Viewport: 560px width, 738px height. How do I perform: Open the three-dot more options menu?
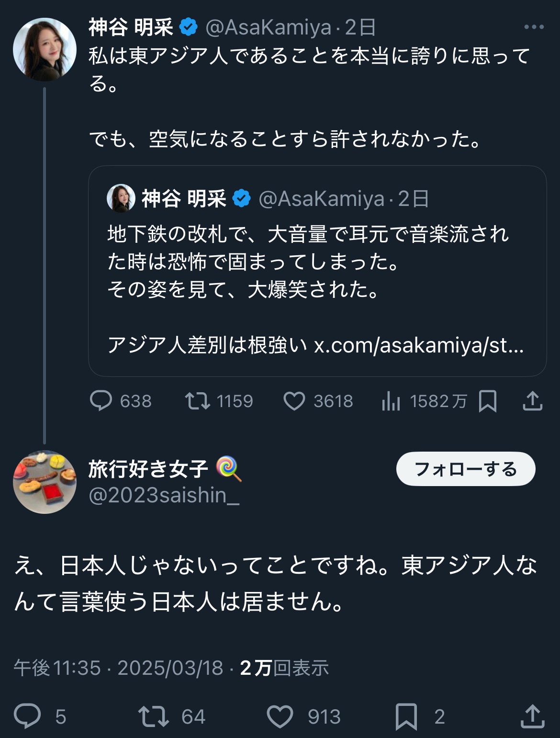click(x=534, y=27)
